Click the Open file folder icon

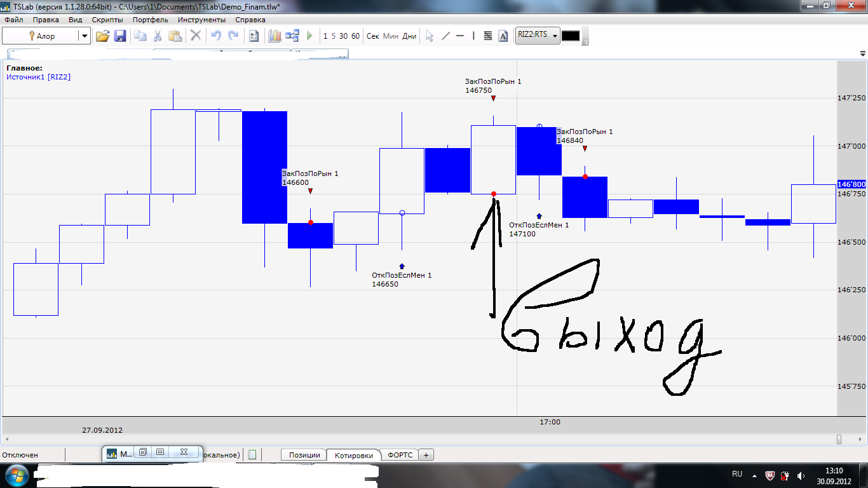pos(102,36)
